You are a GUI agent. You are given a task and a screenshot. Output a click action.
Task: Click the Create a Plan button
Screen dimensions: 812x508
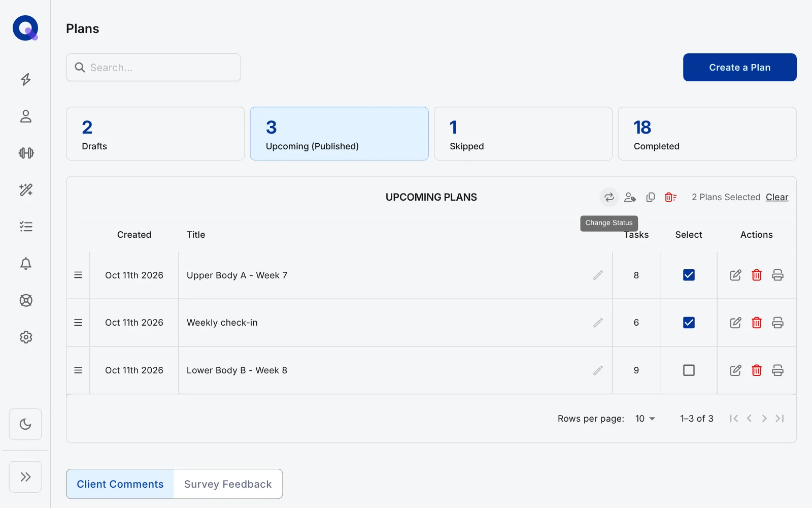point(739,68)
